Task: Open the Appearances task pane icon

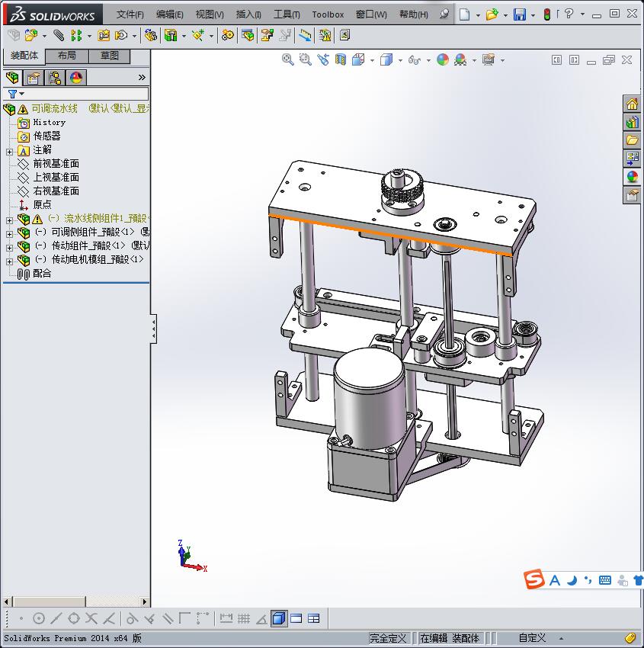Action: point(632,176)
